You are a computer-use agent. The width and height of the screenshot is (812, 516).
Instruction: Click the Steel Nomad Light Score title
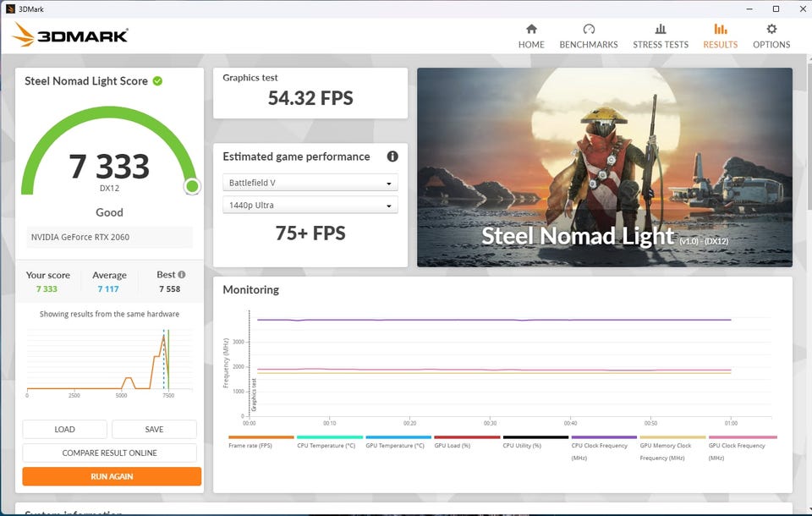click(x=86, y=81)
